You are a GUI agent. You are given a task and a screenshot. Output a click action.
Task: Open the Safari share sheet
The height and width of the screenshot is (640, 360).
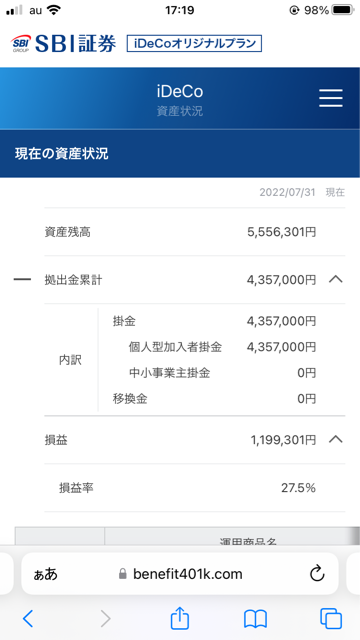pyautogui.click(x=180, y=618)
